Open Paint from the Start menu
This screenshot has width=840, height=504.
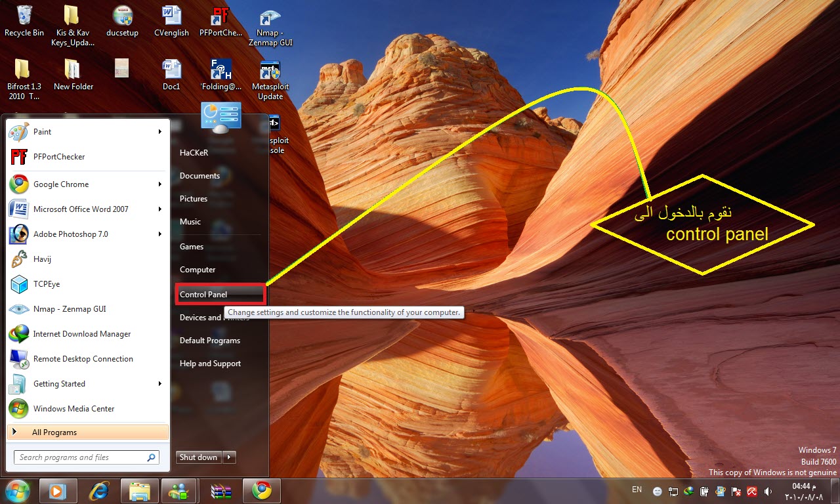87,132
